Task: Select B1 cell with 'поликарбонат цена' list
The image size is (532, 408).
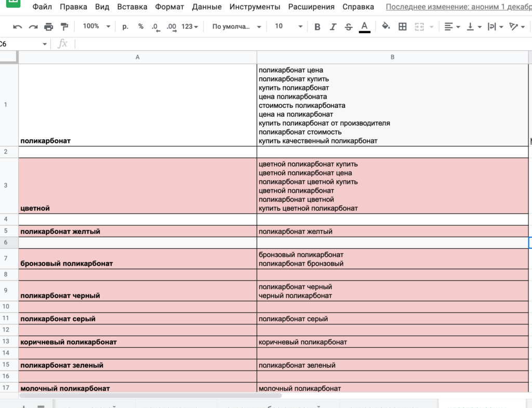Action: (392, 105)
